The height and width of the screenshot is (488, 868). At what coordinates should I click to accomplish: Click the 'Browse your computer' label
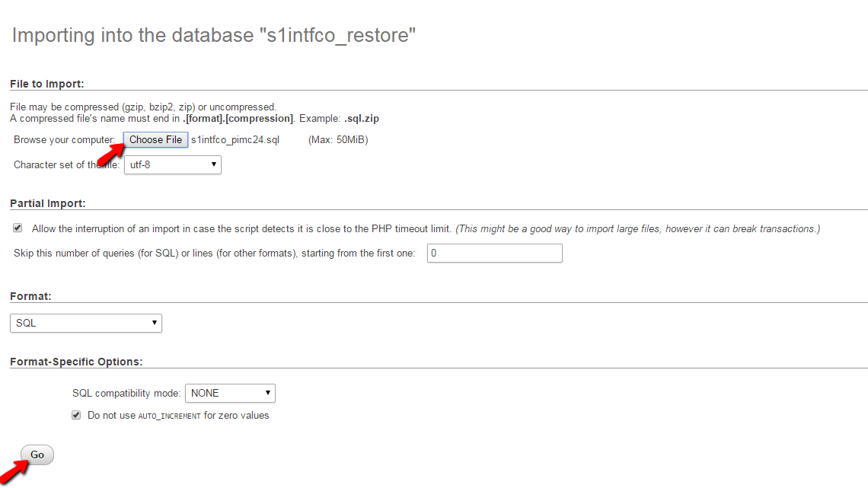click(x=65, y=139)
